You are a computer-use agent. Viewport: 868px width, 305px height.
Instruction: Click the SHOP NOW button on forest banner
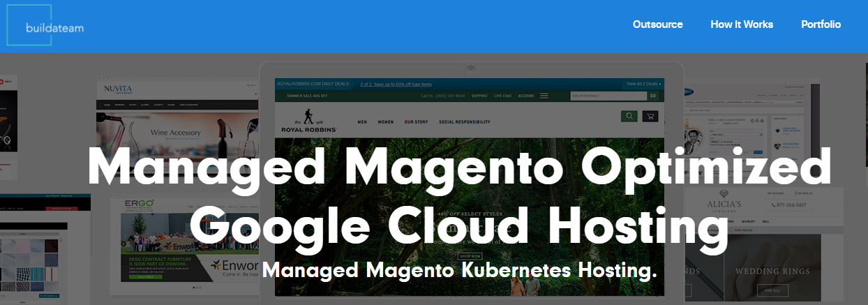[x=469, y=256]
